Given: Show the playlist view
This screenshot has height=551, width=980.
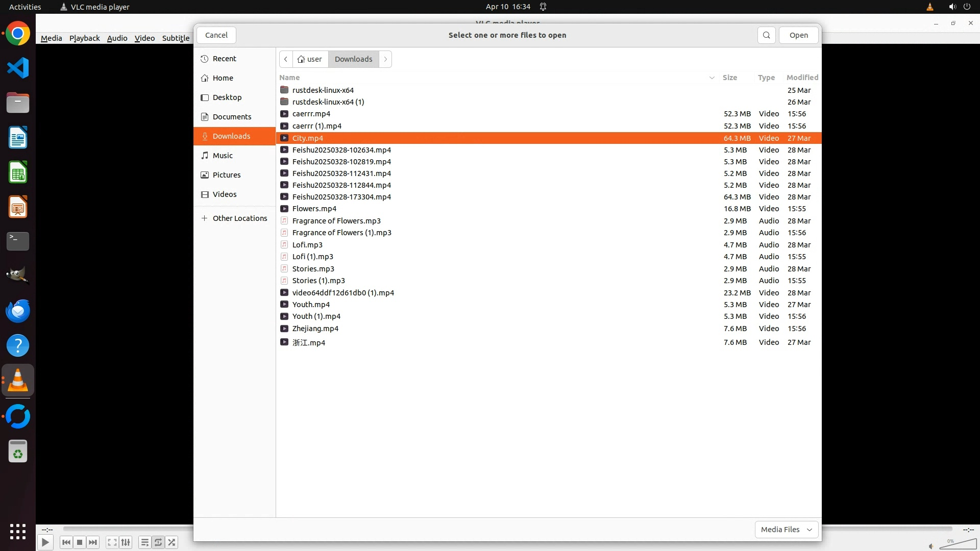Looking at the screenshot, I should 144,542.
